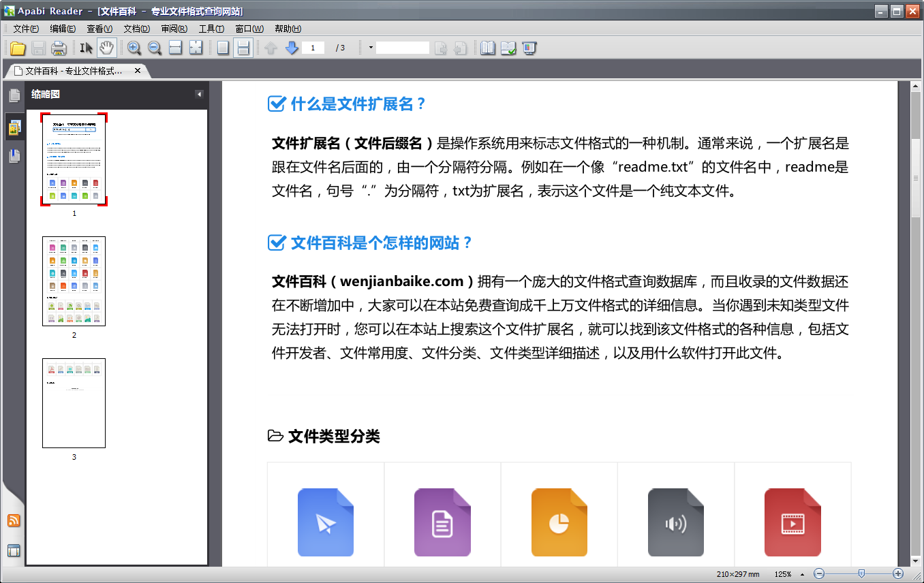Decrease zoom with the minus button
Image resolution: width=924 pixels, height=583 pixels.
click(818, 573)
